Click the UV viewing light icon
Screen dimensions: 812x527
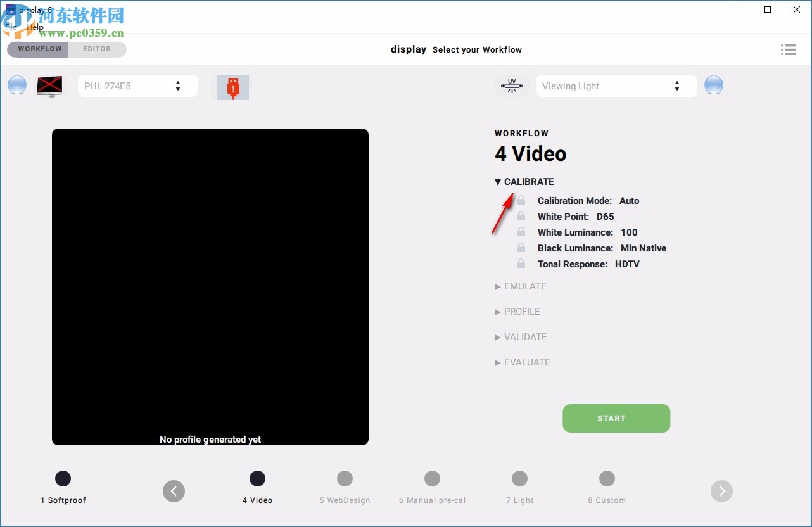tap(512, 86)
